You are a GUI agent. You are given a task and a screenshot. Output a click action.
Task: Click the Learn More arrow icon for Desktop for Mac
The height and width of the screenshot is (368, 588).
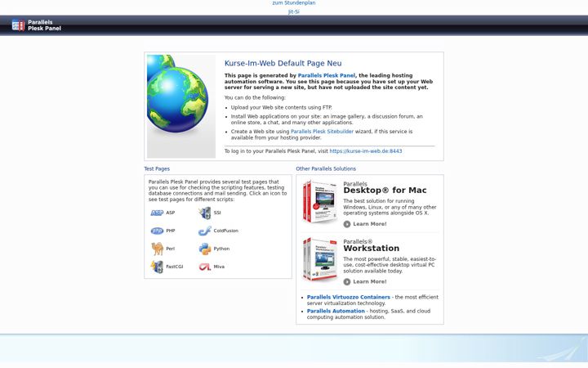click(x=347, y=224)
